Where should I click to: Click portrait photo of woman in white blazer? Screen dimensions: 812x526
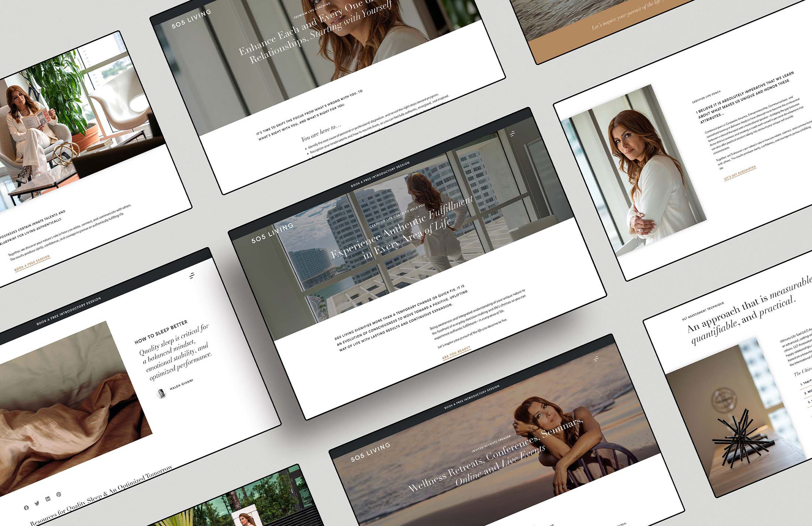(633, 170)
